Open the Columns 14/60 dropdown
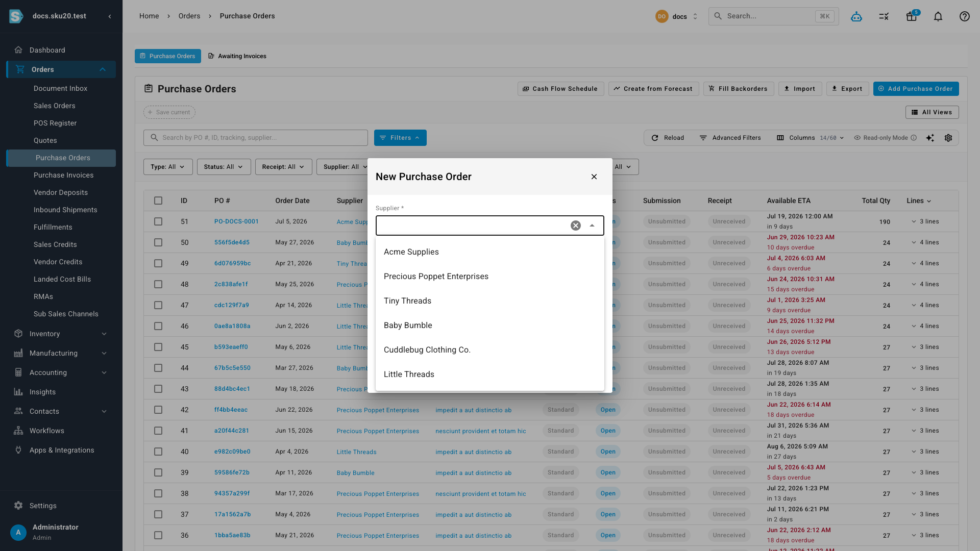 810,138
